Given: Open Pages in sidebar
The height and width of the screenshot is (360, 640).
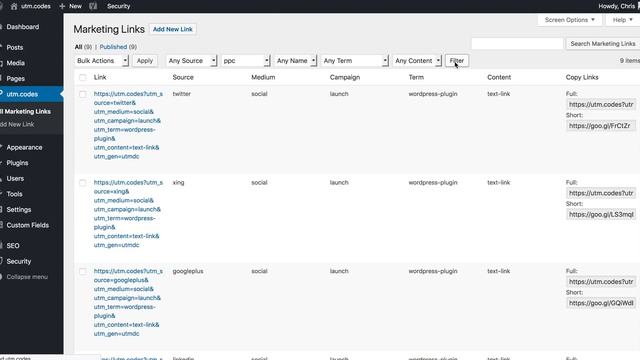Looking at the screenshot, I should 16,78.
